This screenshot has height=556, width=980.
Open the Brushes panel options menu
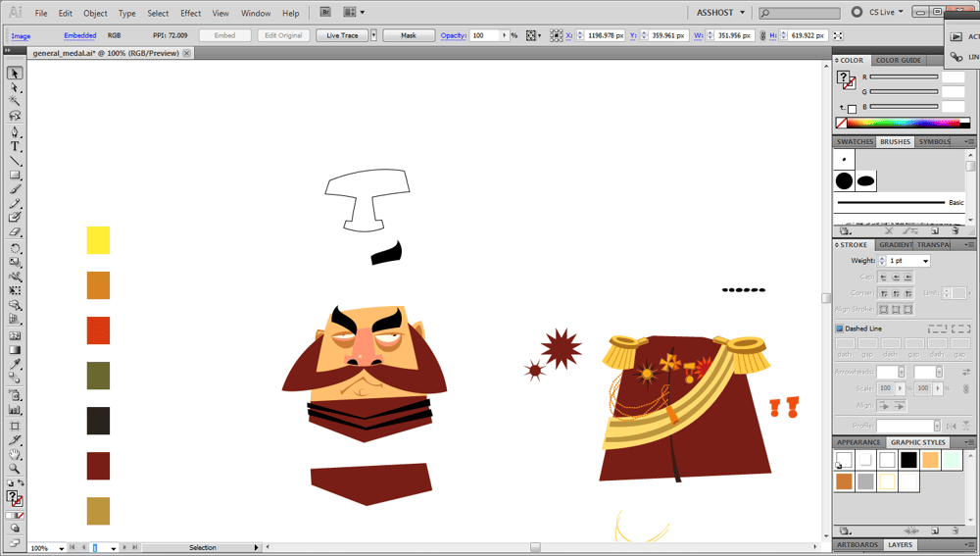pos(968,142)
